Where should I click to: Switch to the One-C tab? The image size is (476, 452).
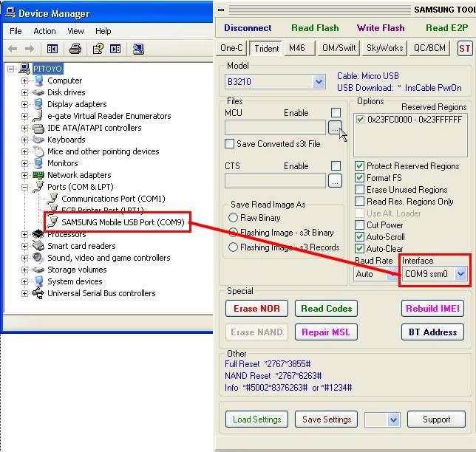click(231, 48)
